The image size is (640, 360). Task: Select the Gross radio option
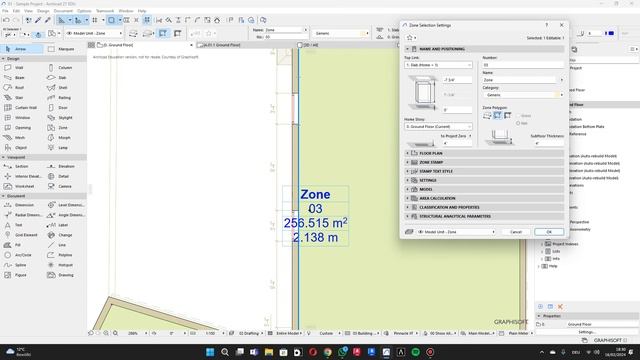coord(524,116)
